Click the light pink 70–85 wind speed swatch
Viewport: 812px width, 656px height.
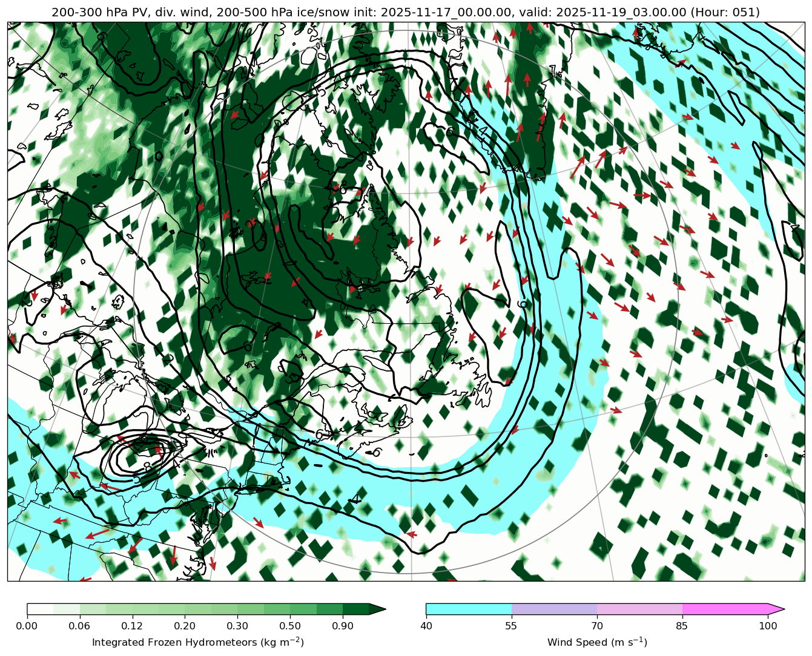tap(640, 609)
